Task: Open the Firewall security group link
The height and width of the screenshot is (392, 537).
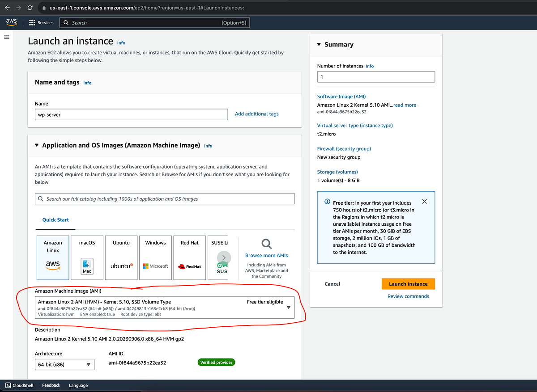Action: coord(344,148)
